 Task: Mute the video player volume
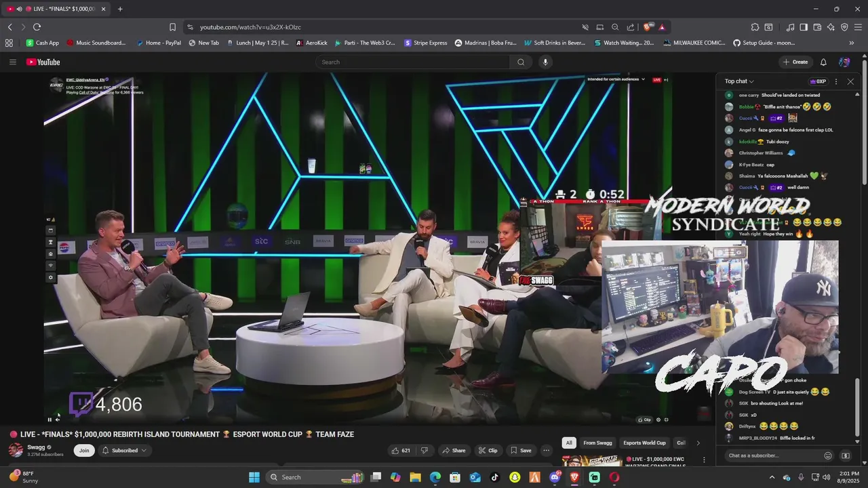pyautogui.click(x=57, y=420)
